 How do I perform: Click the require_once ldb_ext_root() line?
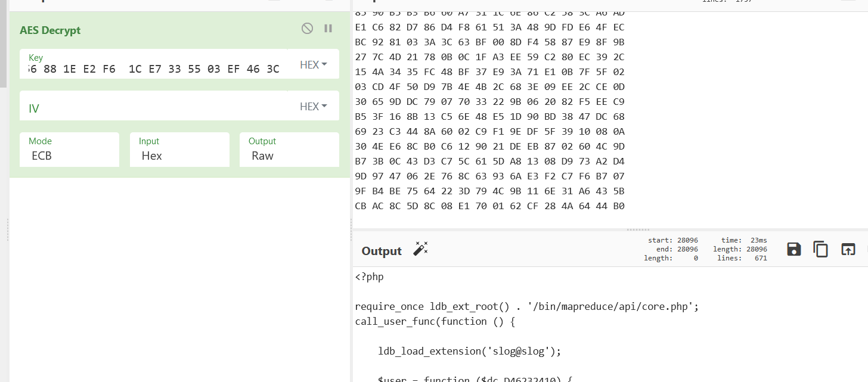pyautogui.click(x=526, y=306)
